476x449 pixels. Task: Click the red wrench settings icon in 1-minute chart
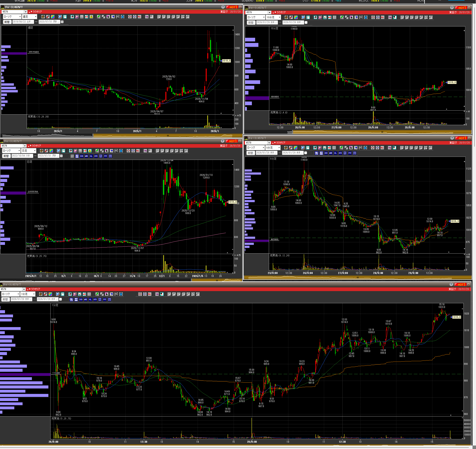coord(46,294)
